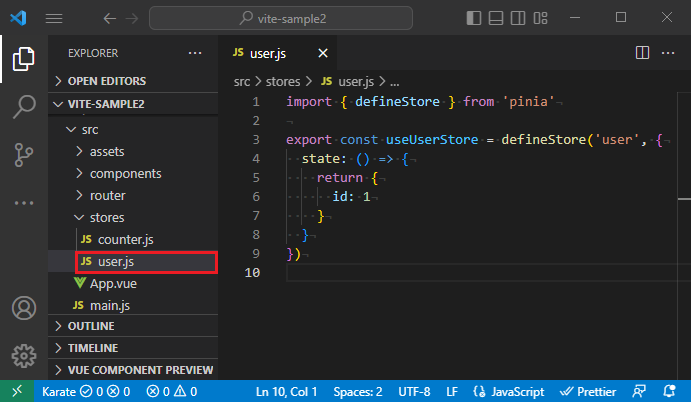Open the Manage gear icon
Screen dimensions: 691x402
[x=24, y=356]
